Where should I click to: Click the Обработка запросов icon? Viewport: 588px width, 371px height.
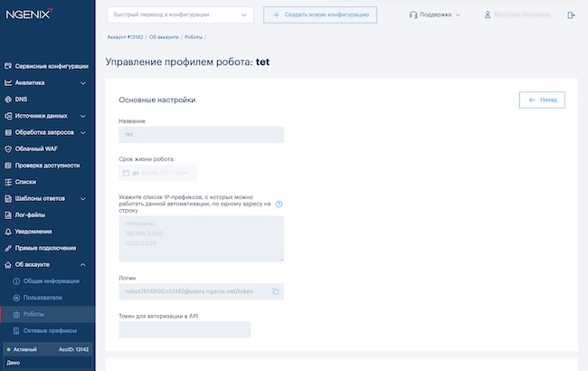pos(8,132)
